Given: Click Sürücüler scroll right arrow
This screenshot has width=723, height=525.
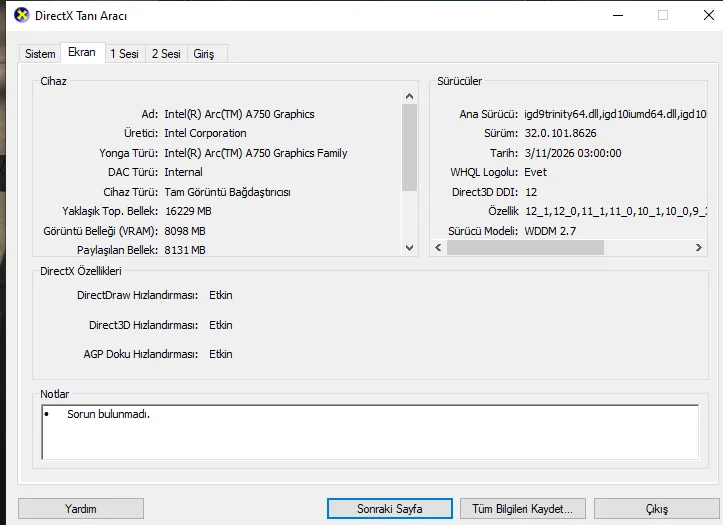Looking at the screenshot, I should (699, 248).
